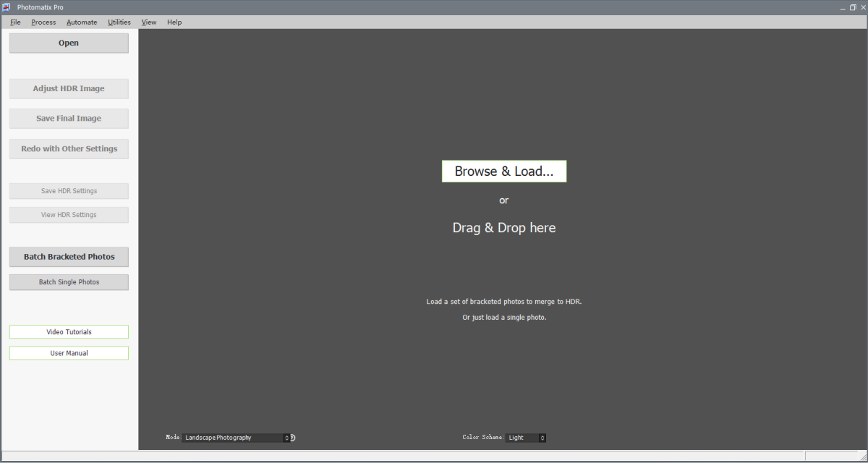Click the Open button in sidebar
This screenshot has width=868, height=463.
(69, 43)
